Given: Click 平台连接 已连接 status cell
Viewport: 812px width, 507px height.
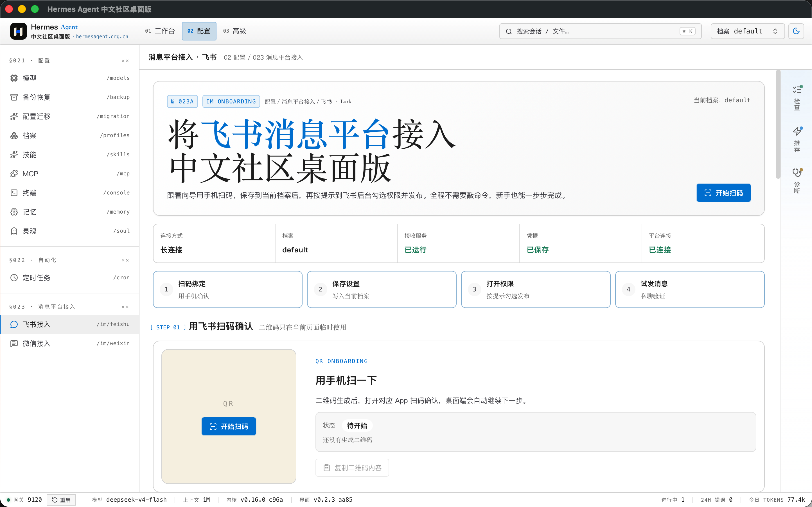Looking at the screenshot, I should [x=703, y=243].
